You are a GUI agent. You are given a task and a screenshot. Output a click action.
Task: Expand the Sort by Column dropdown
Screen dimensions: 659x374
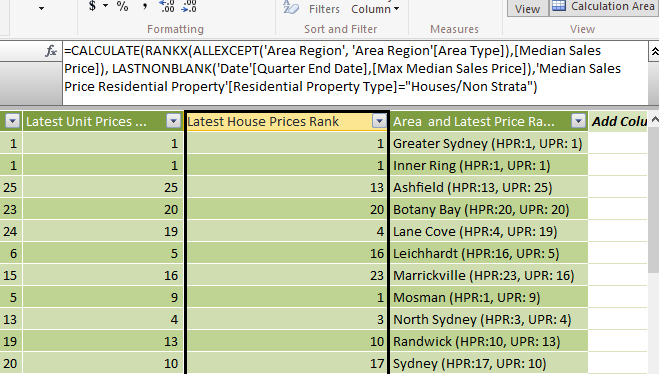coord(375,8)
